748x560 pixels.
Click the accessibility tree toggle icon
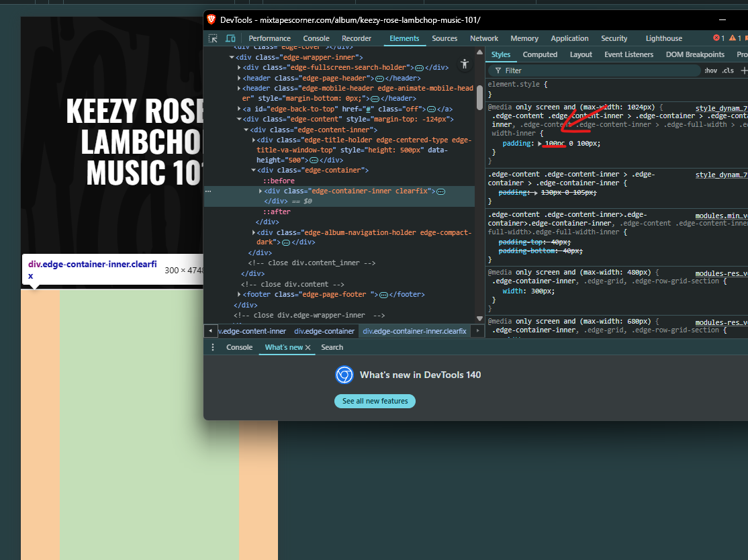point(464,64)
